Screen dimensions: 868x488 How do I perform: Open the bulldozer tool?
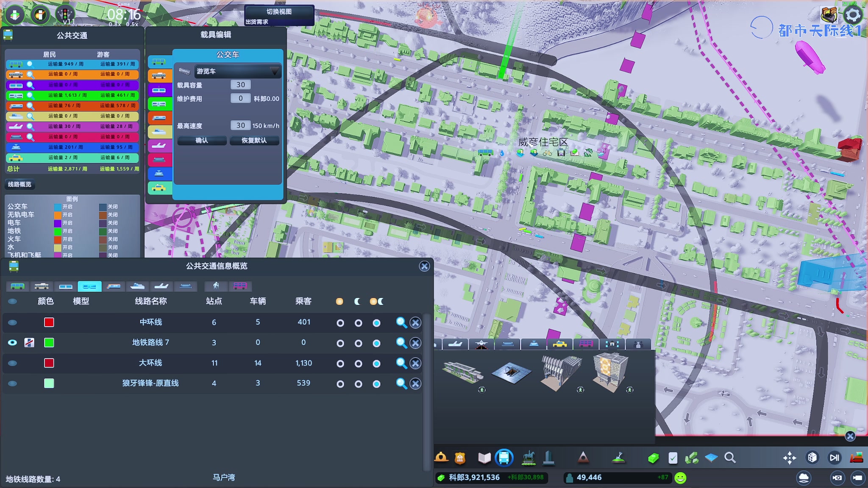coord(857,457)
